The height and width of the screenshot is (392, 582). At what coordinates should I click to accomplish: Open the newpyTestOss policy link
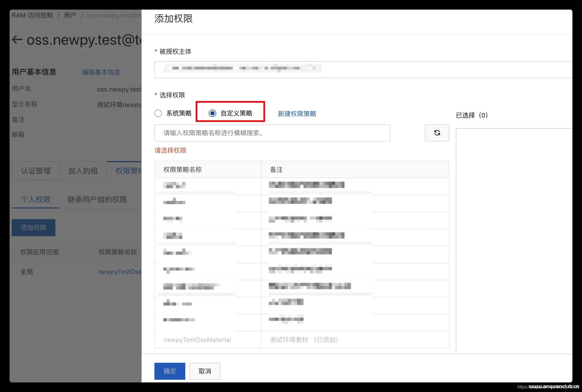(x=120, y=272)
